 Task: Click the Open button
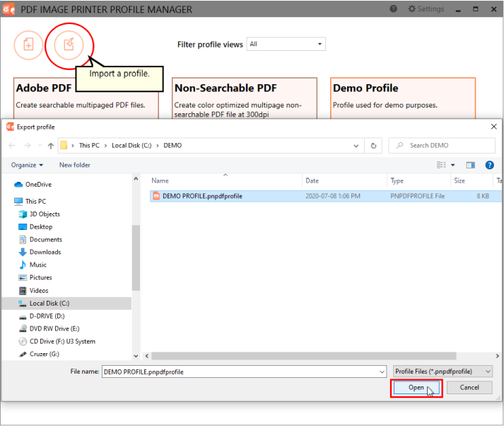416,388
